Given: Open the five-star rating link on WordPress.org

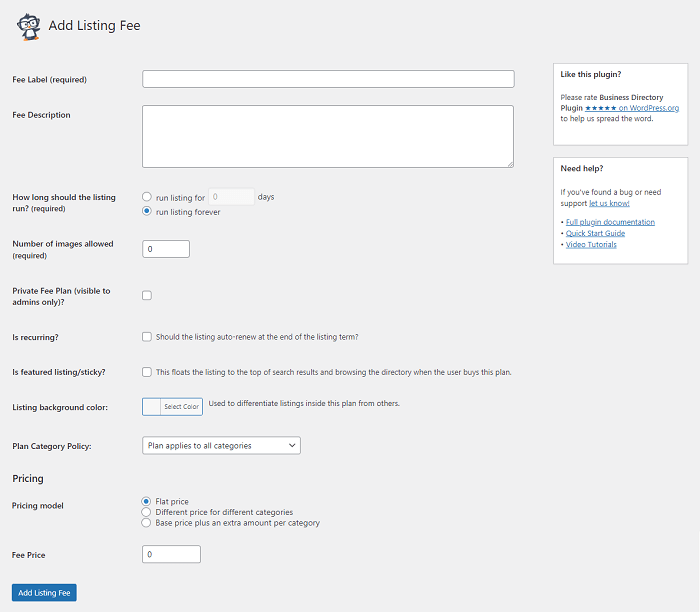Looking at the screenshot, I should click(x=632, y=108).
